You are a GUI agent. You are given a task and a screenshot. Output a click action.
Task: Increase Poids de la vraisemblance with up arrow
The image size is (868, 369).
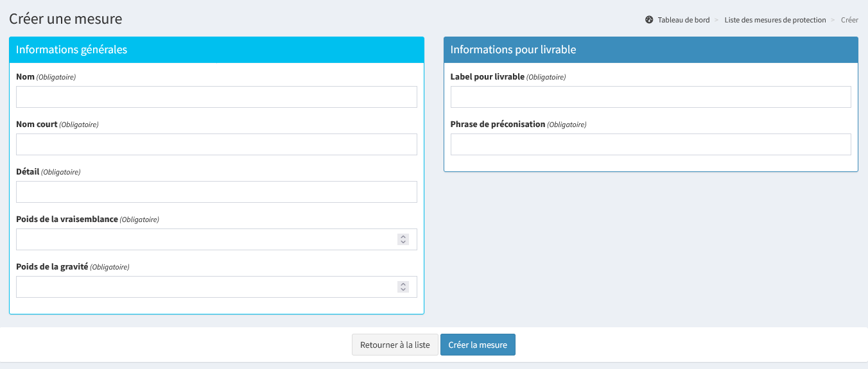tap(403, 236)
